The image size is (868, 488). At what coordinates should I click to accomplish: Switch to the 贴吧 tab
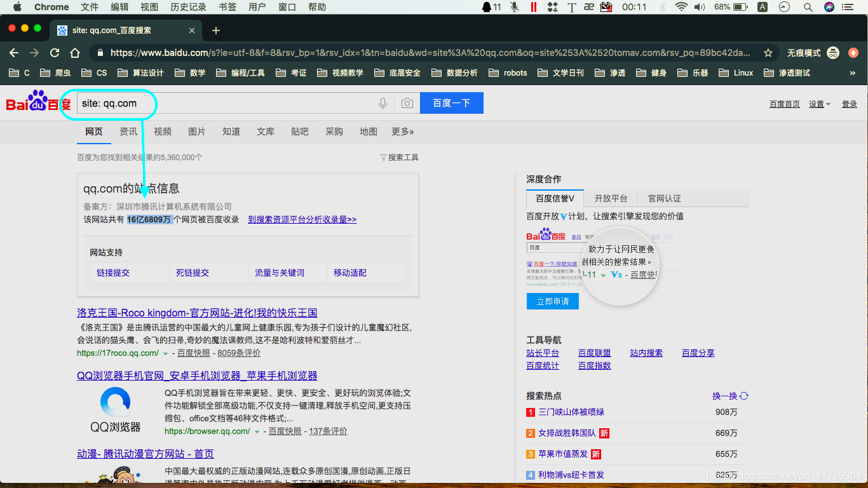pos(300,132)
